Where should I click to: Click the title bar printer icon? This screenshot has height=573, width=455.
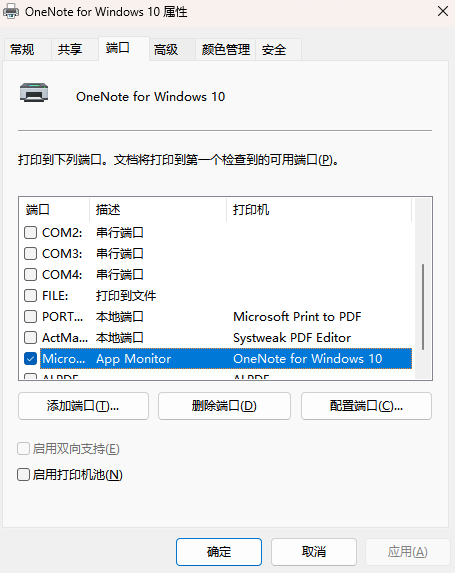[x=11, y=11]
